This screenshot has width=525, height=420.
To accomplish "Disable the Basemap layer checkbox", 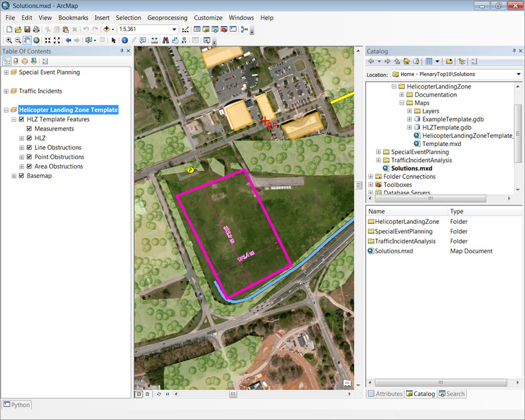I will [22, 176].
